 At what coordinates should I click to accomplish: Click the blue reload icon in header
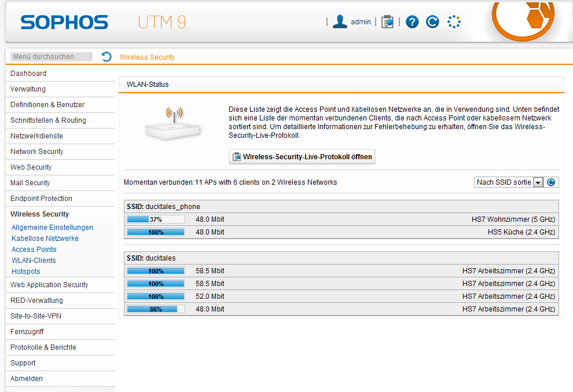click(x=433, y=22)
